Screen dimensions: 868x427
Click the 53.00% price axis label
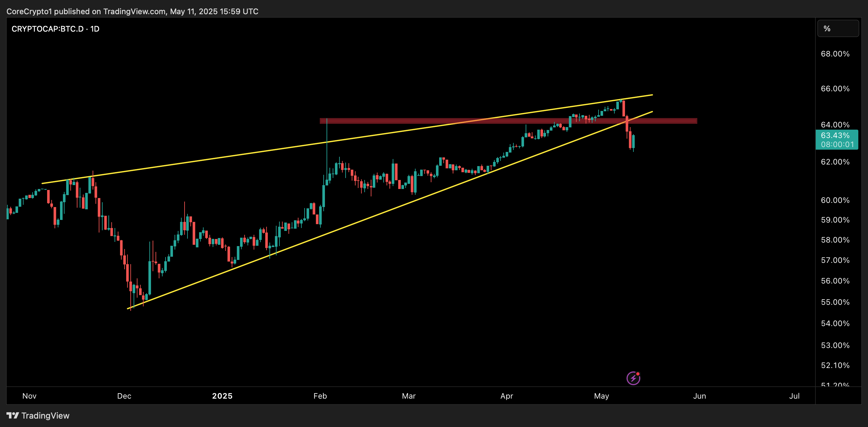pos(835,345)
